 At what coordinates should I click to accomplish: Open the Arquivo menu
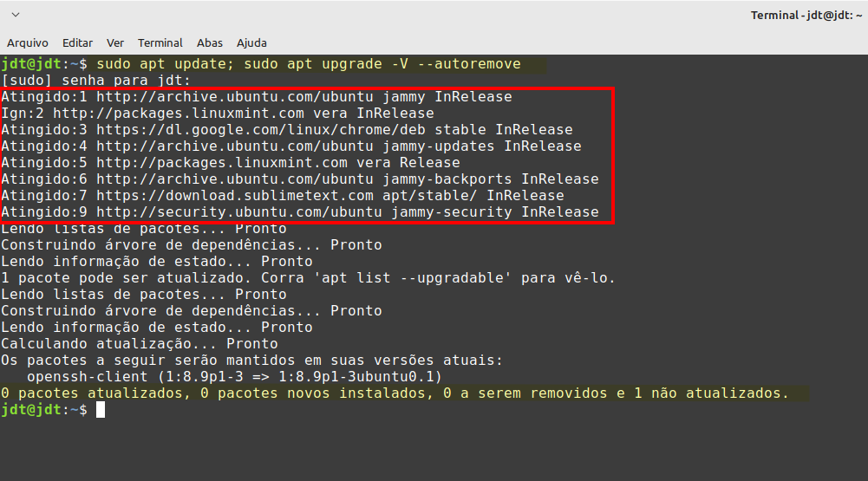click(27, 42)
